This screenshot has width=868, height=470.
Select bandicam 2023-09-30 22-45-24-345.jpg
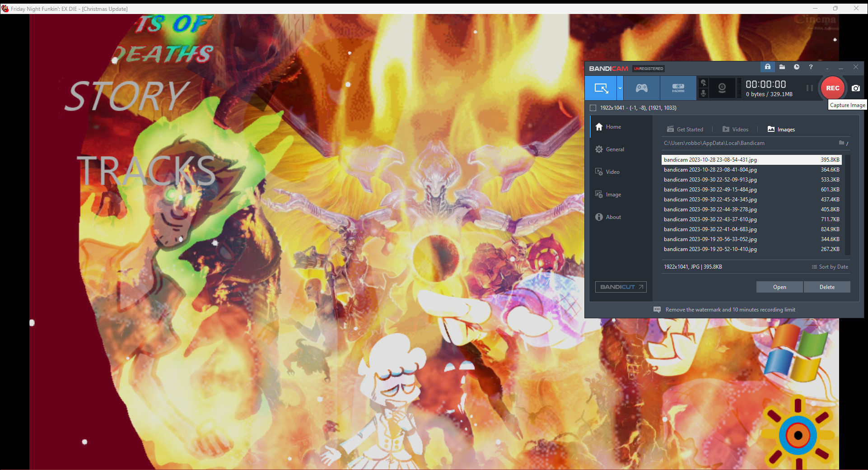[751, 200]
